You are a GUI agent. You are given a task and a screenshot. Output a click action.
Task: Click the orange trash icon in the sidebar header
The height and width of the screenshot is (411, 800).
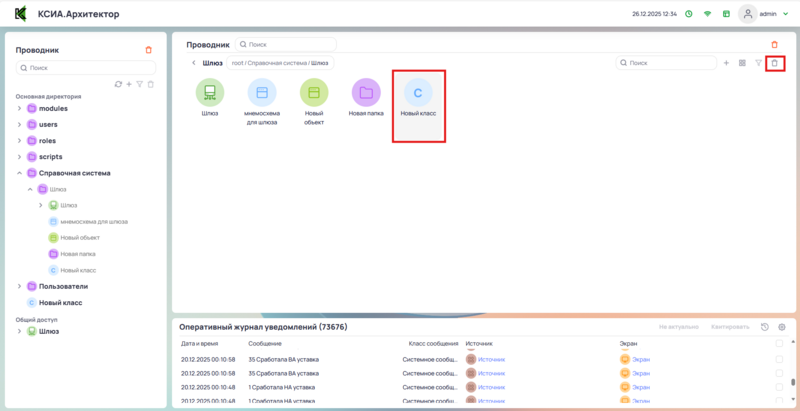click(x=149, y=49)
